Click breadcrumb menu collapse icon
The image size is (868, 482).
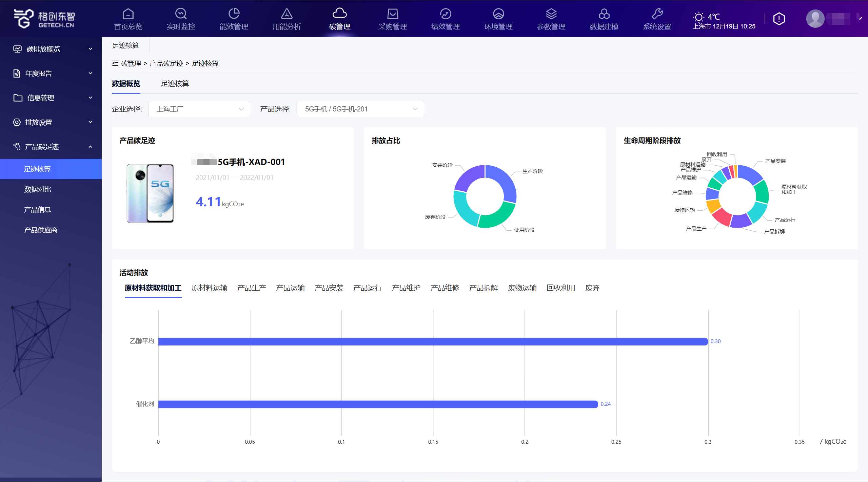(115, 63)
